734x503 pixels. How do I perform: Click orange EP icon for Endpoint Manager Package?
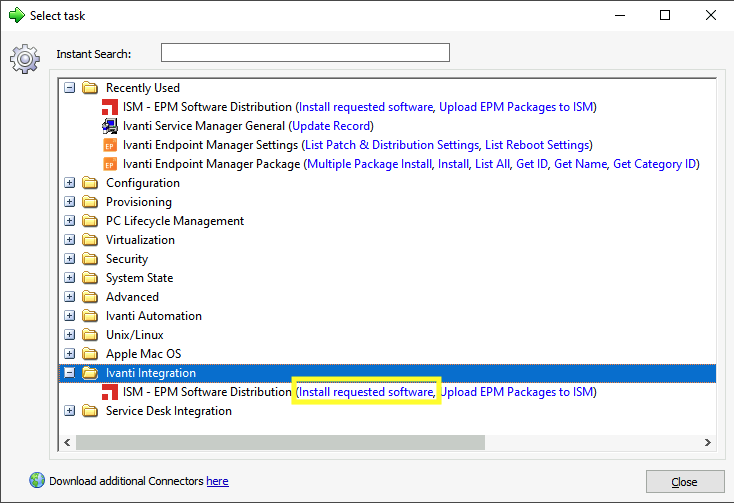click(x=110, y=164)
